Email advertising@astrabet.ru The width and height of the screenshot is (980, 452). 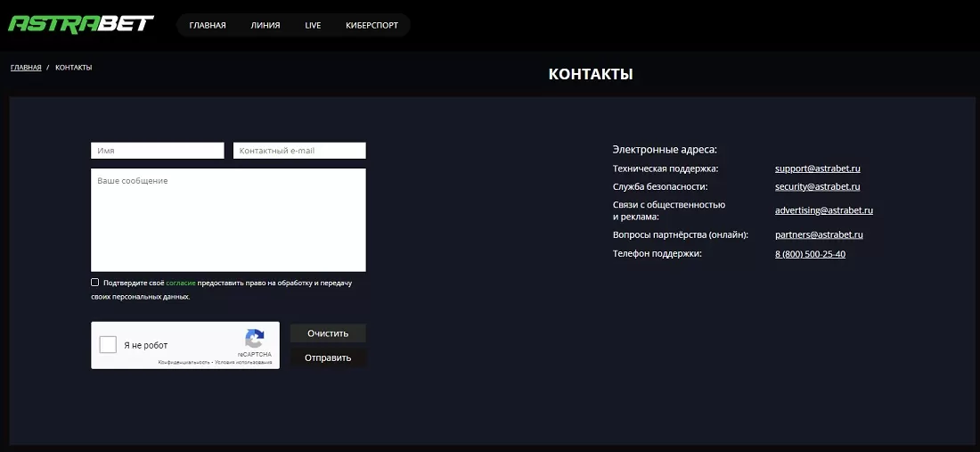pos(824,210)
